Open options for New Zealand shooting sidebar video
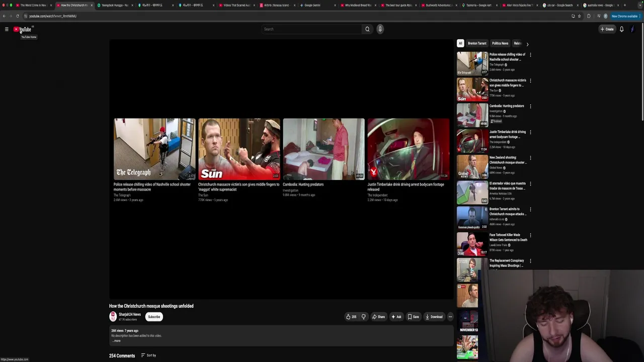Image resolution: width=644 pixels, height=362 pixels. (x=530, y=158)
